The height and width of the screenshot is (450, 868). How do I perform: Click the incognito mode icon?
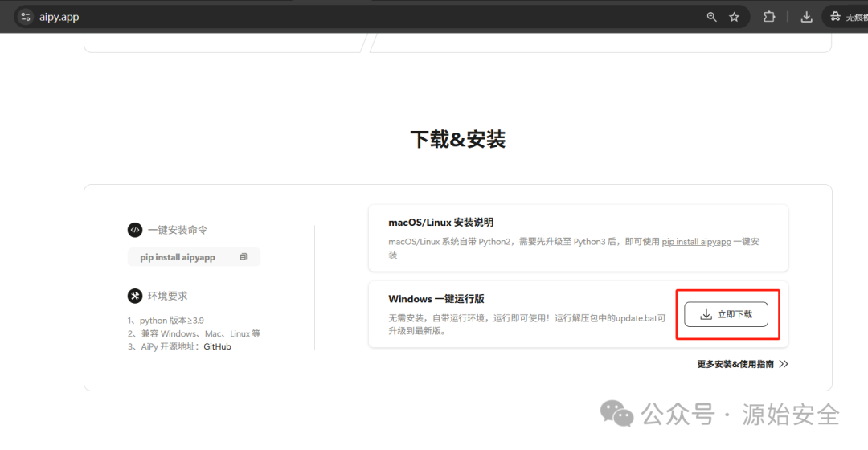point(835,17)
